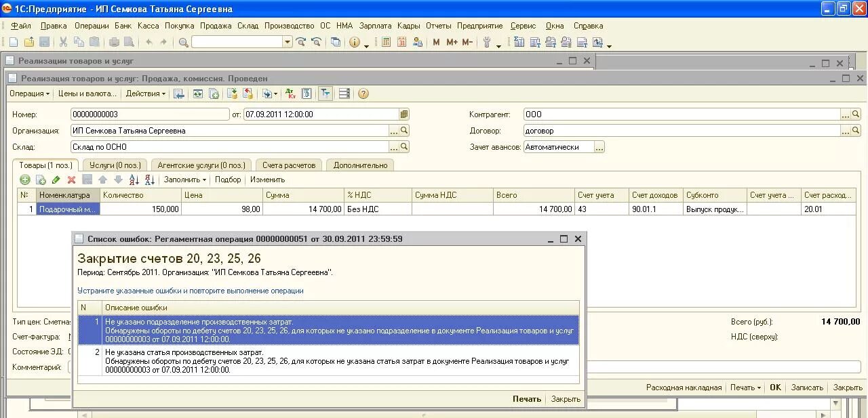This screenshot has width=868, height=418.
Task: Click the Счет доходов 90.01.1 cell
Action: pos(656,209)
